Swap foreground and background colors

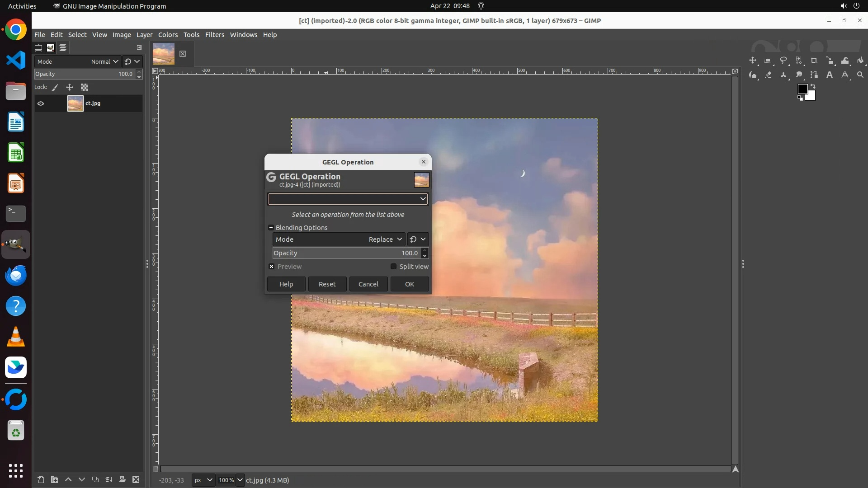point(813,86)
